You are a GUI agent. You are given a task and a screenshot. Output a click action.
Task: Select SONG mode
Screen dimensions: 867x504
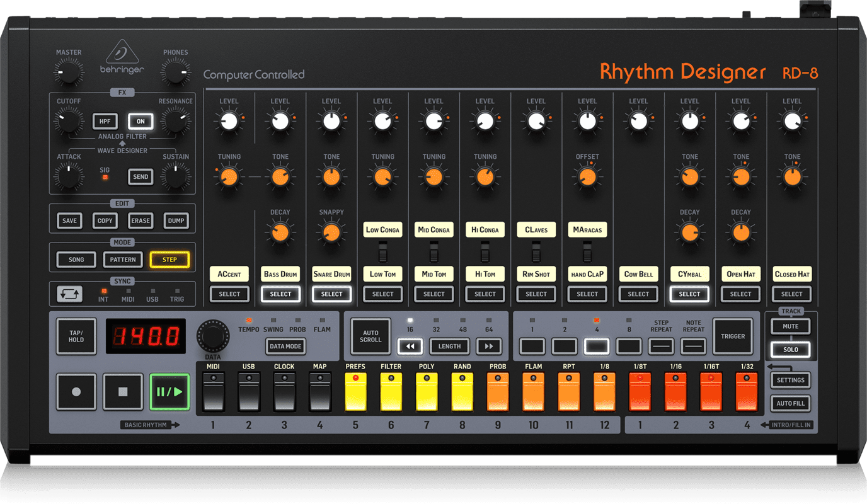(76, 260)
